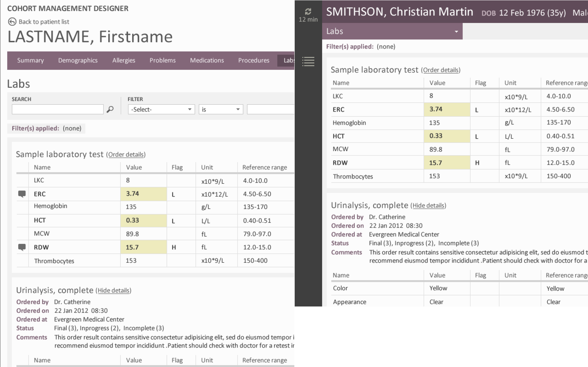This screenshot has height=367, width=588.
Task: Click Back to patient list link
Action: pos(44,22)
